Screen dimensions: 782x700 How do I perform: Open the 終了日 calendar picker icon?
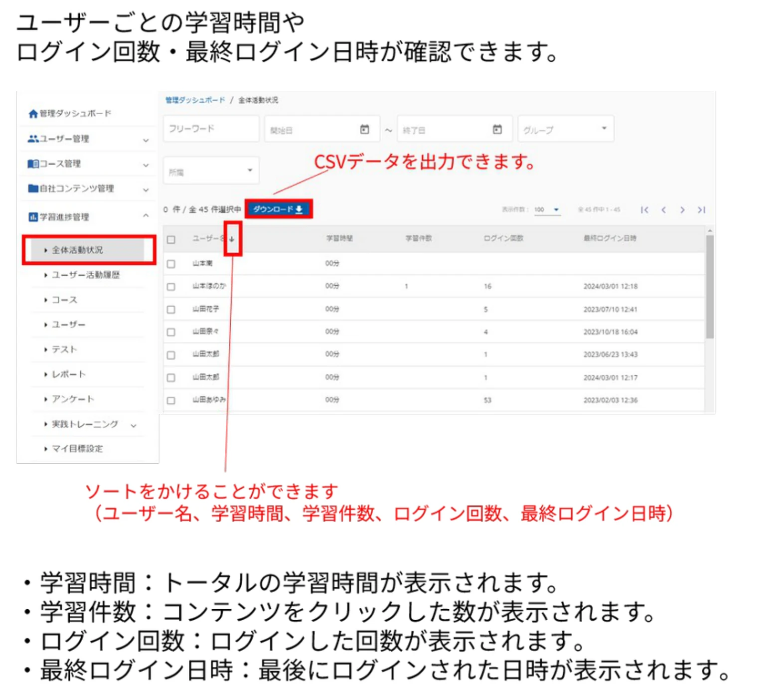pos(497,130)
